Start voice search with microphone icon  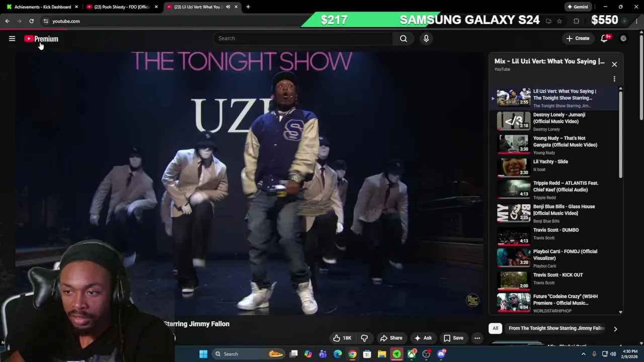pos(426,38)
